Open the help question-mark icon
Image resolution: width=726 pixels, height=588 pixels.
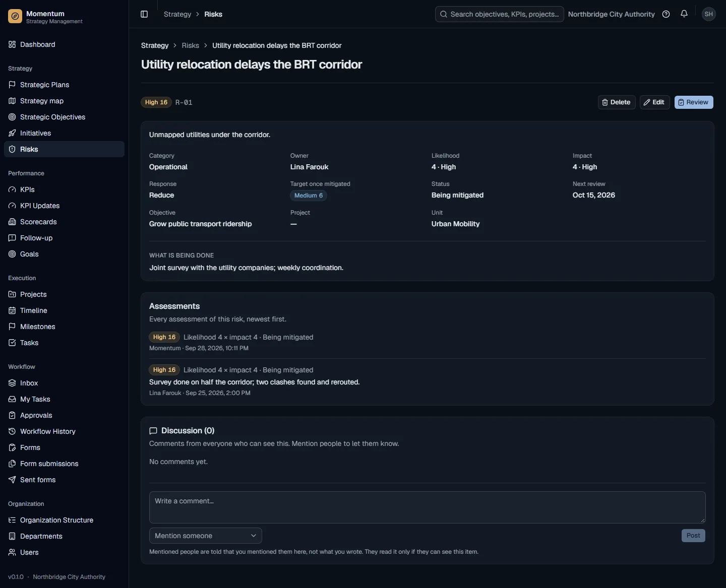point(666,14)
